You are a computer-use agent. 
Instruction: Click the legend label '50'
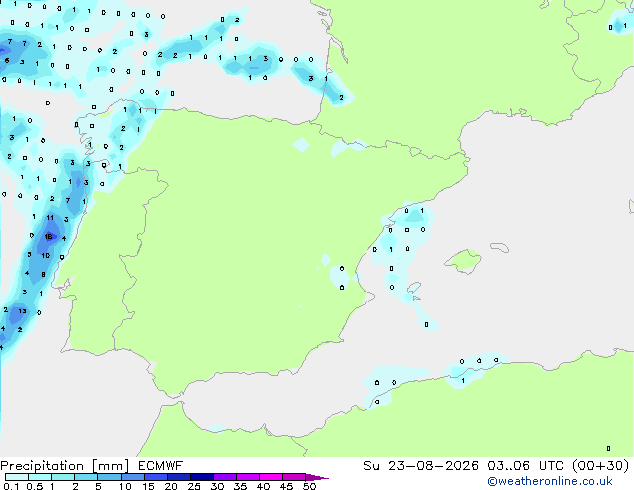309,486
